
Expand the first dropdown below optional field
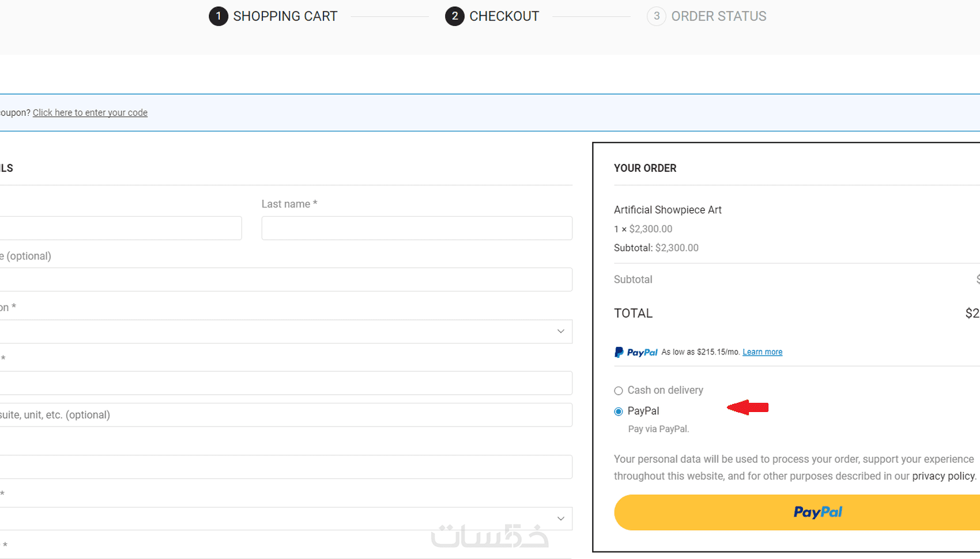pyautogui.click(x=560, y=331)
